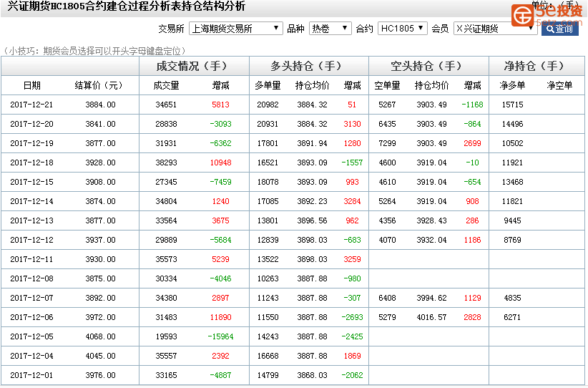588x388 pixels.
Task: Select the date cell 2017-12-11
Action: 31,259
